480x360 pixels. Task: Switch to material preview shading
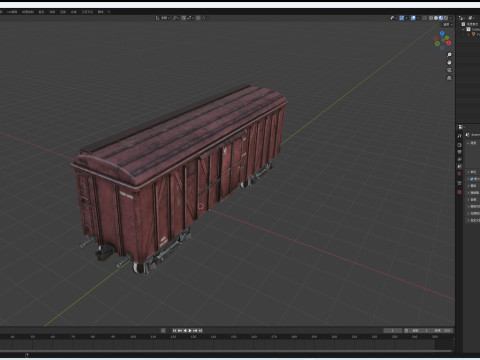coord(441,18)
